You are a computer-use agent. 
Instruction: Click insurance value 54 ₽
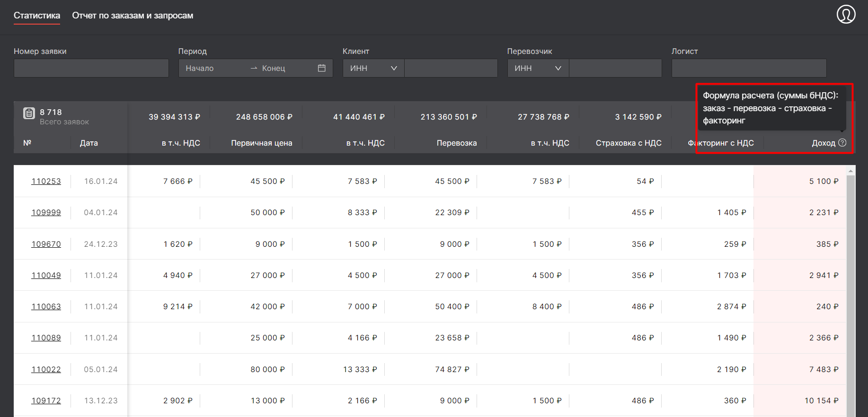(645, 181)
